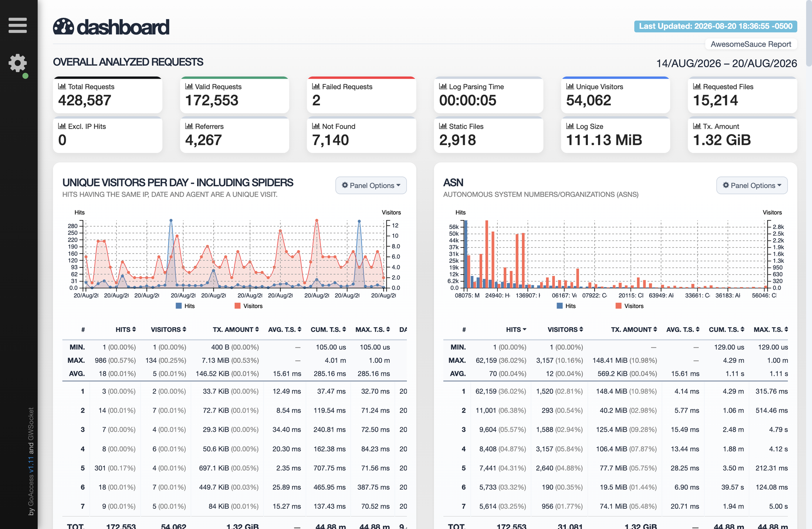Click the chart icon beside Requested Files
Screen dimensions: 812x529
(697, 86)
